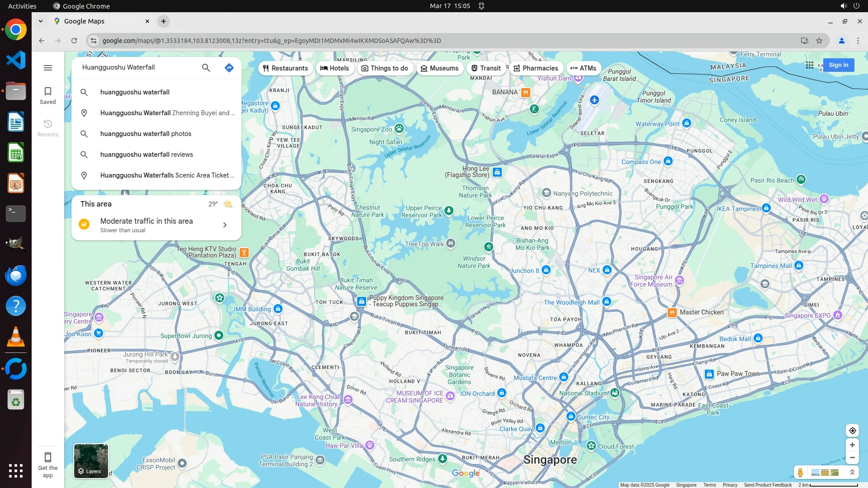Image resolution: width=868 pixels, height=488 pixels.
Task: Click the Recents history icon
Action: [x=48, y=124]
